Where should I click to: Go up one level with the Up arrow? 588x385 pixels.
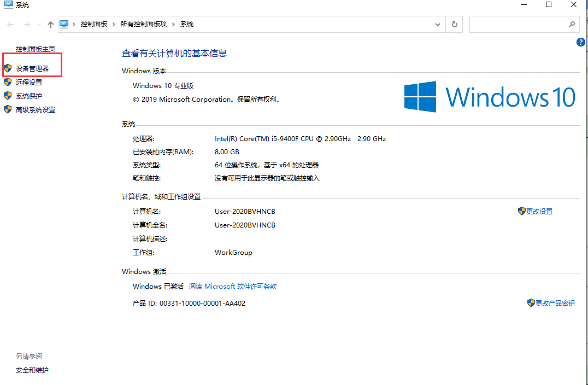(x=51, y=25)
